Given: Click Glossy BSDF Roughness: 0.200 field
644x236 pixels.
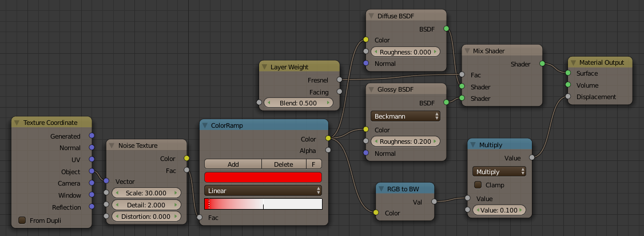Looking at the screenshot, I should 405,141.
